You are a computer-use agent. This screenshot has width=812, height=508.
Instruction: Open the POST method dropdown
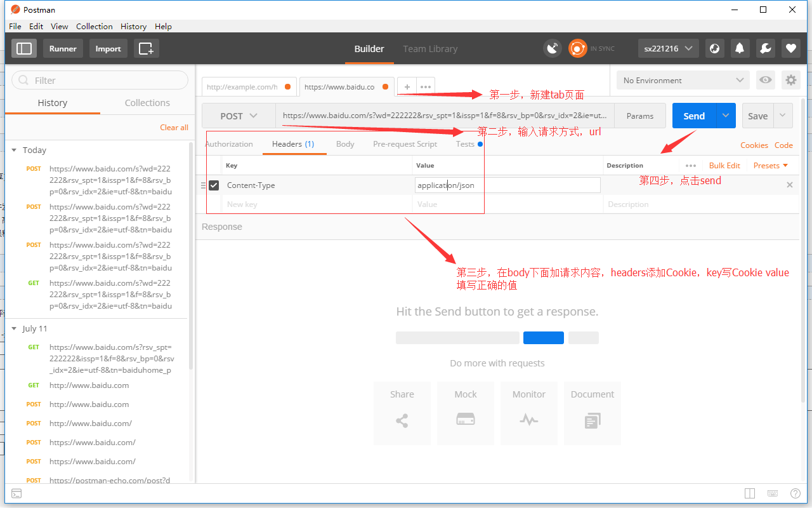[x=239, y=116]
